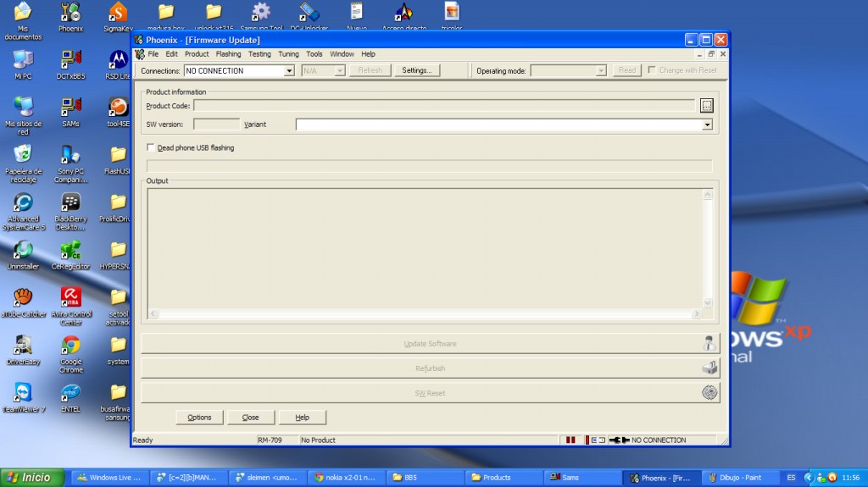The width and height of the screenshot is (868, 487).
Task: Open TeamViewer 7 desktop shortcut
Action: (x=23, y=397)
